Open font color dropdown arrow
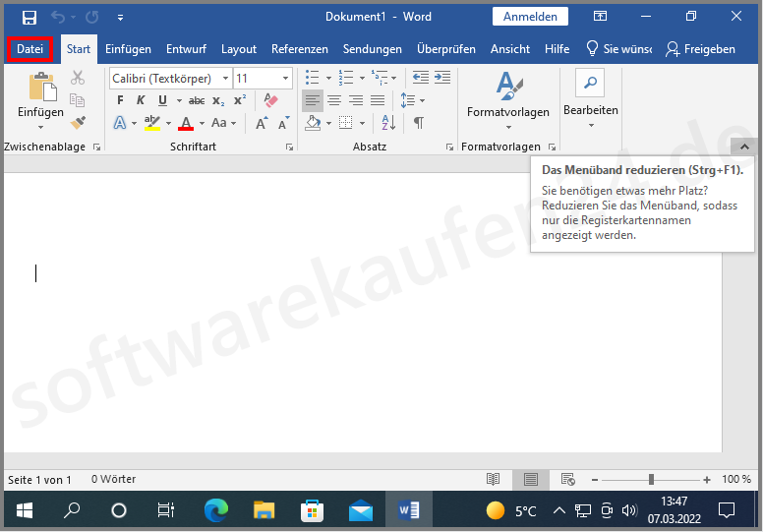Image resolution: width=763 pixels, height=532 pixels. click(202, 123)
